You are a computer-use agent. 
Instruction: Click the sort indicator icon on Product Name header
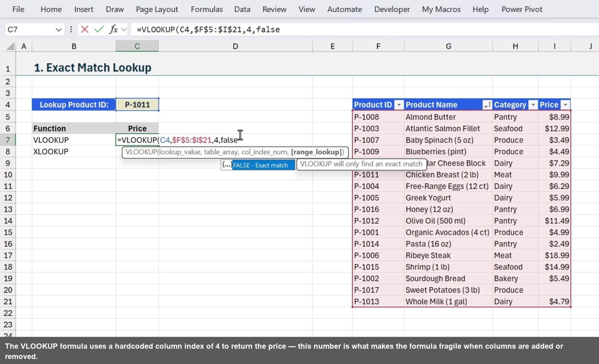487,105
